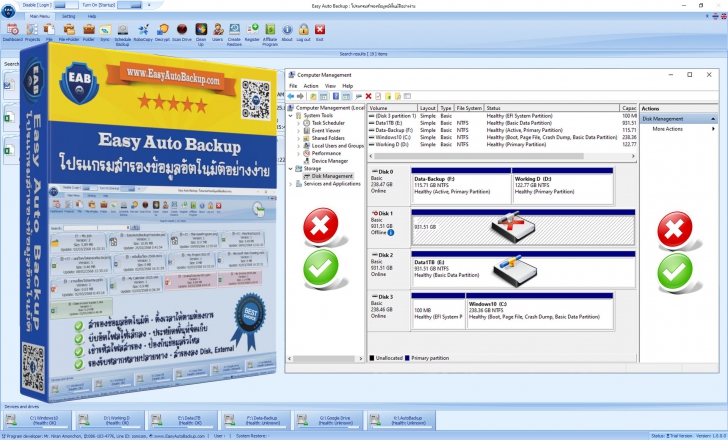Select the Data1TB (E:) volume row
The height and width of the screenshot is (440, 728).
click(502, 123)
